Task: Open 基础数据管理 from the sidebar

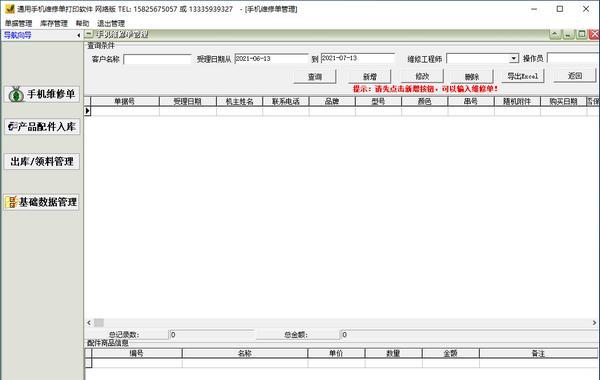Action: tap(42, 202)
